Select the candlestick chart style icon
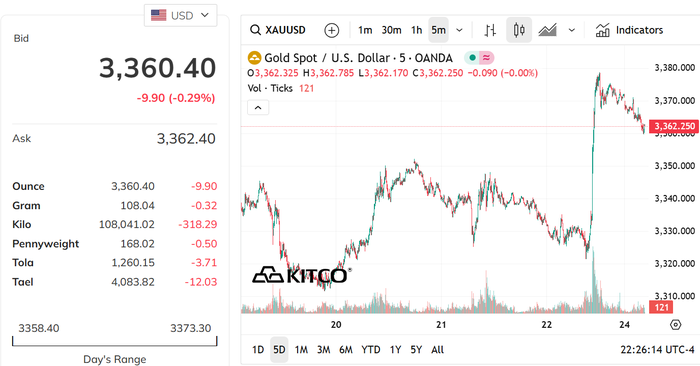This screenshot has width=700, height=366. [x=519, y=30]
